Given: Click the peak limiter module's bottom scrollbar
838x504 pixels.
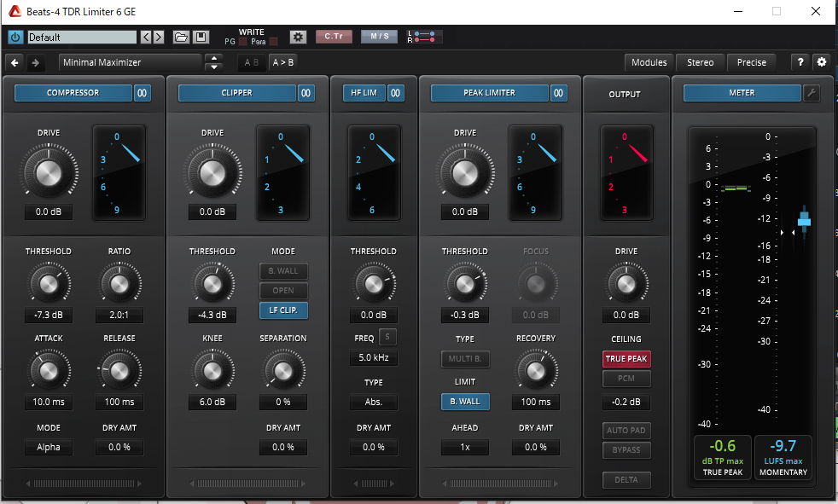Looking at the screenshot, I should pyautogui.click(x=500, y=484).
